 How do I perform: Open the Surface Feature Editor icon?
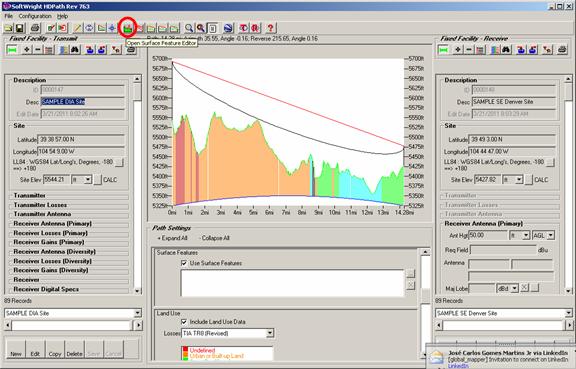click(x=127, y=28)
